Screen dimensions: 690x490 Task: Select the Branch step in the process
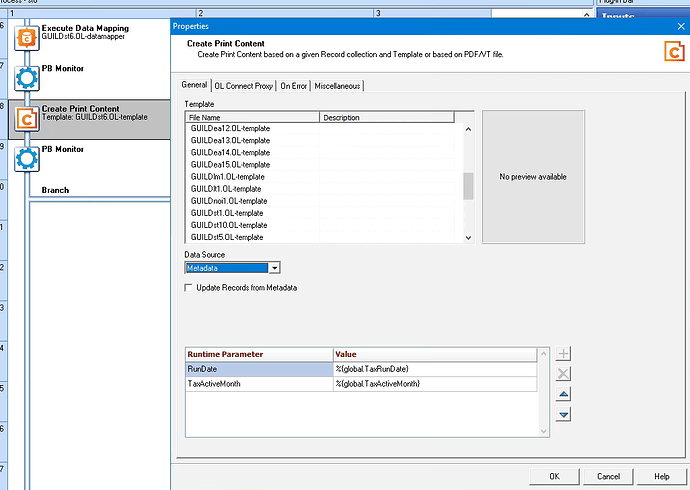55,190
